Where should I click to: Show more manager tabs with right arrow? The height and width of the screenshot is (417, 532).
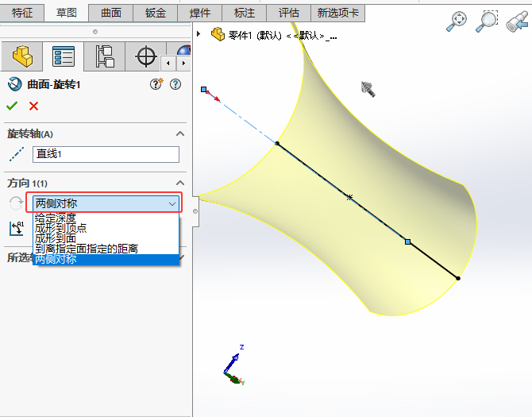183,63
